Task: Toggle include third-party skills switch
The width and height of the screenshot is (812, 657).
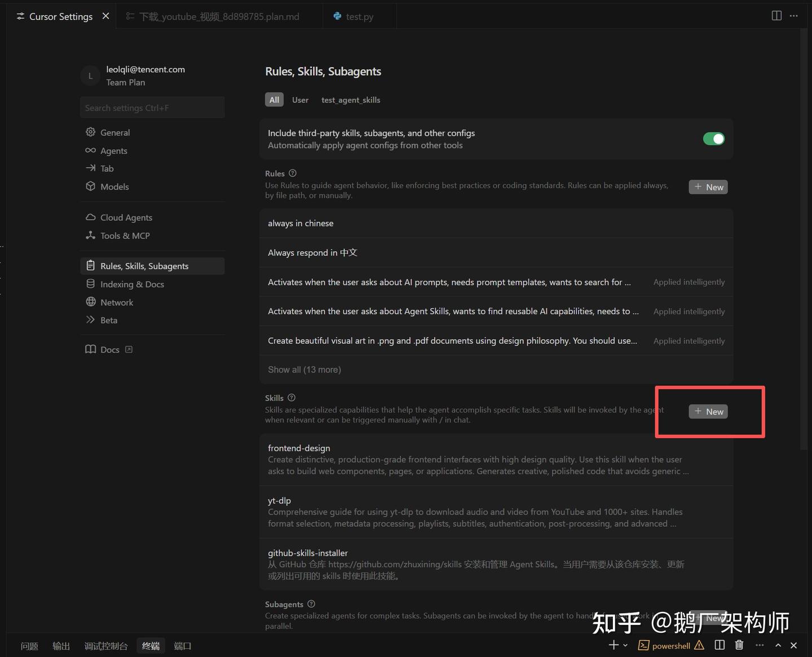Action: (x=713, y=139)
